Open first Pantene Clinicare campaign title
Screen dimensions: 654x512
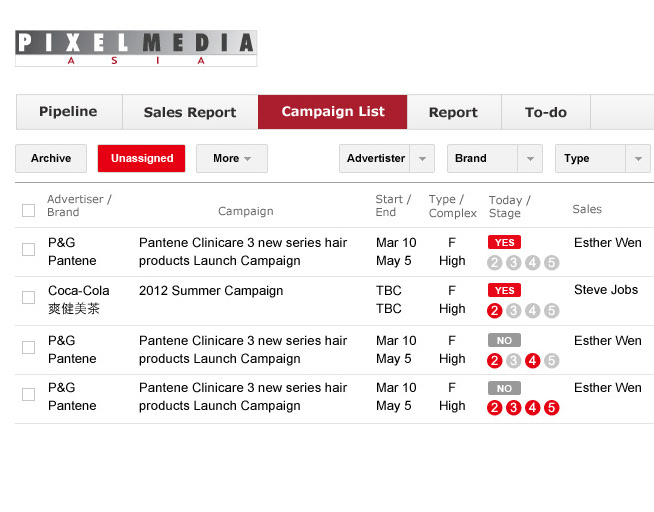(x=243, y=251)
